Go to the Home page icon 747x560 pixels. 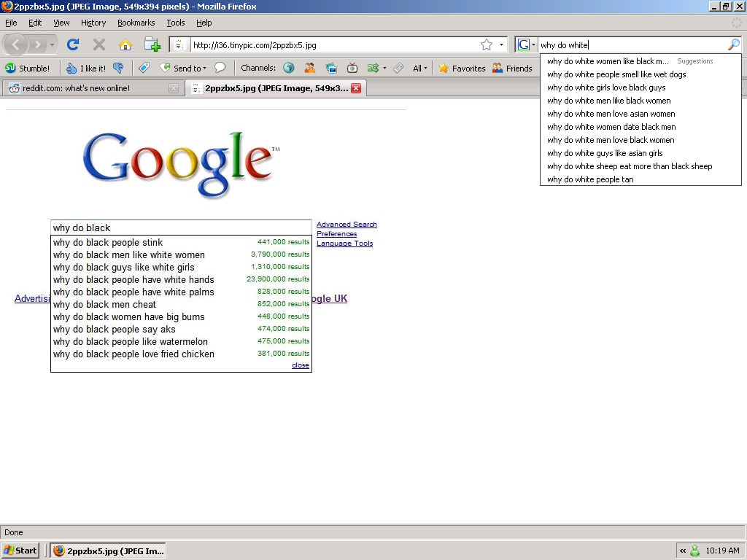point(125,44)
